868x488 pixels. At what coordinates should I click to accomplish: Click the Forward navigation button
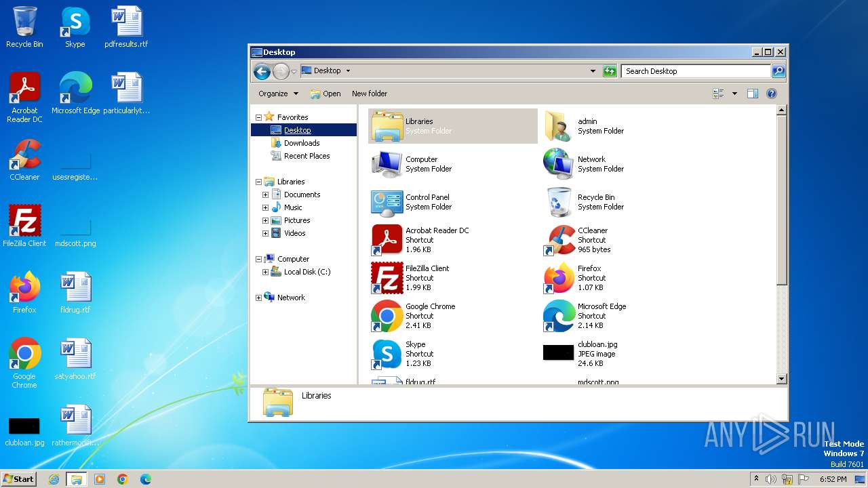pos(281,71)
